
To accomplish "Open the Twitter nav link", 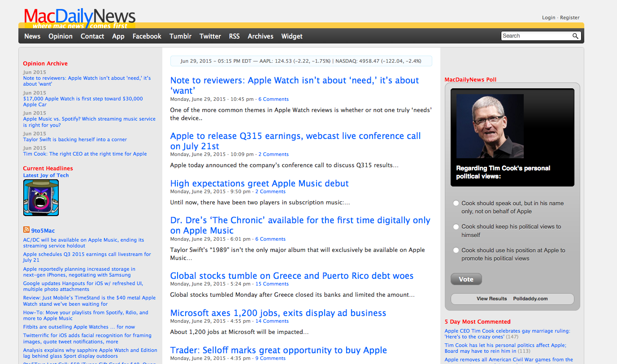I will 210,36.
